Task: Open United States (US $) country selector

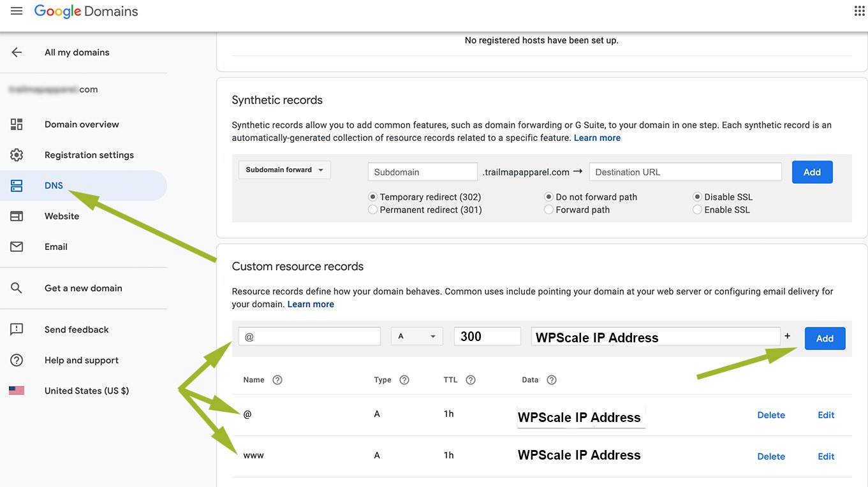Action: point(86,391)
